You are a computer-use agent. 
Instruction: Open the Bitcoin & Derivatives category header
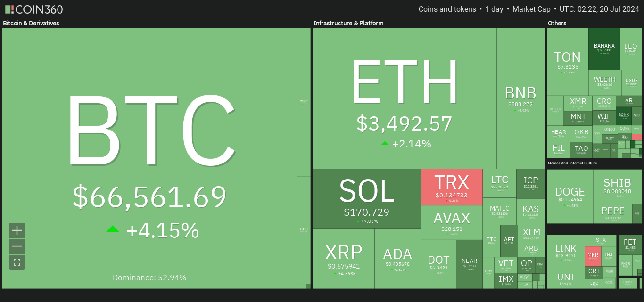(31, 23)
